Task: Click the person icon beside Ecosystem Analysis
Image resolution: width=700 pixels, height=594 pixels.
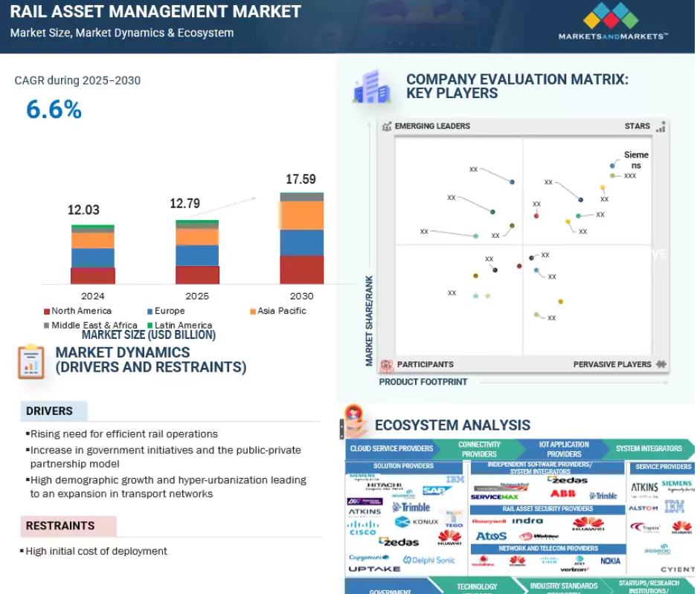Action: coord(353,421)
